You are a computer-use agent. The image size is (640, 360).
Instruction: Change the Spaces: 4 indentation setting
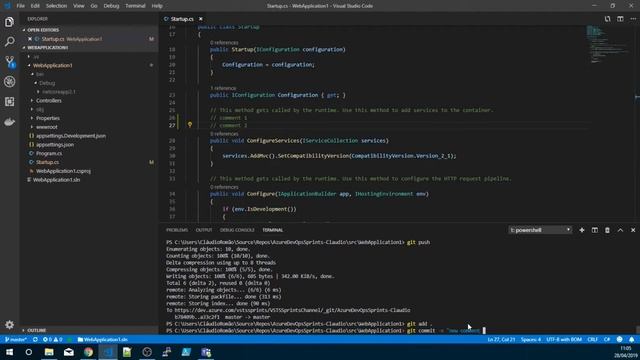(x=531, y=339)
